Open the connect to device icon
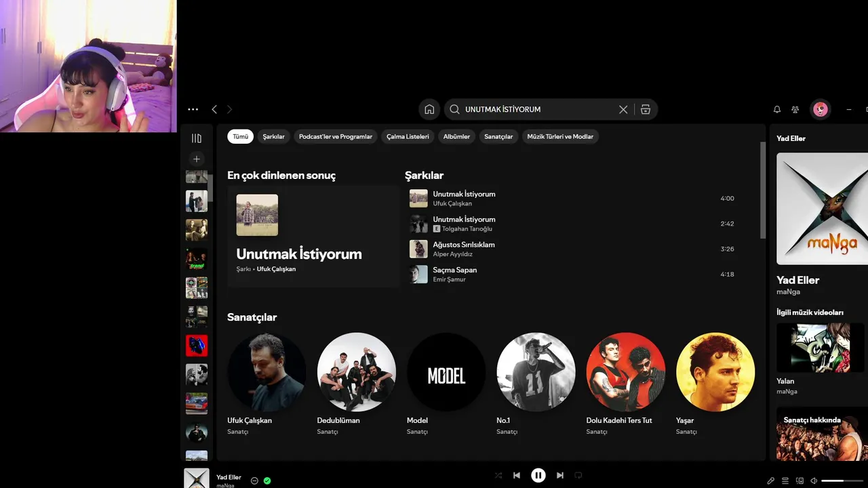 [x=800, y=481]
